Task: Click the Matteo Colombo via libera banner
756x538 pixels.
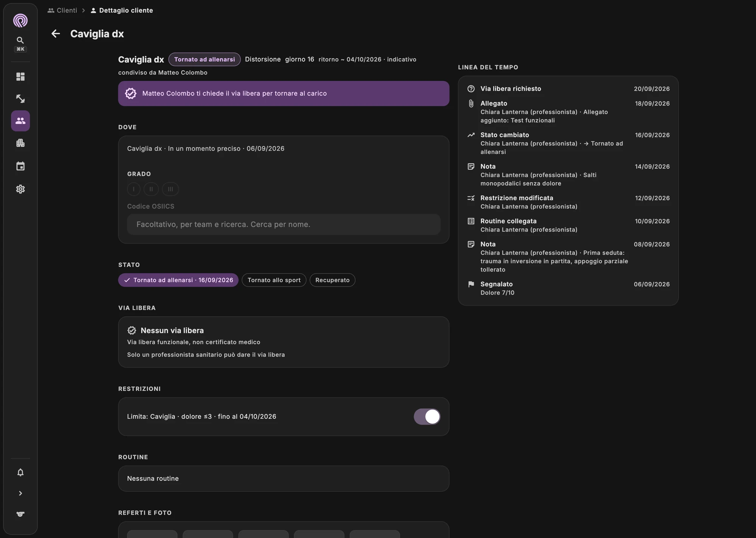Action: 283,93
